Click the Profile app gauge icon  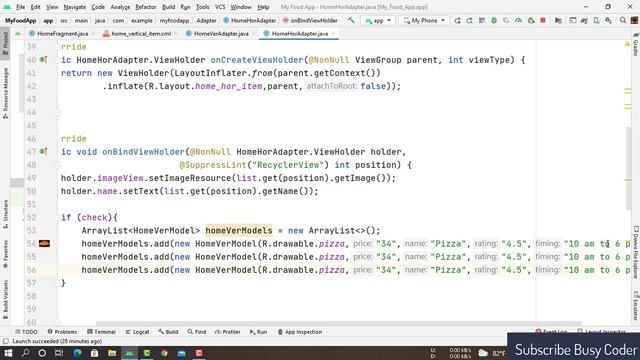pyautogui.click(x=518, y=20)
